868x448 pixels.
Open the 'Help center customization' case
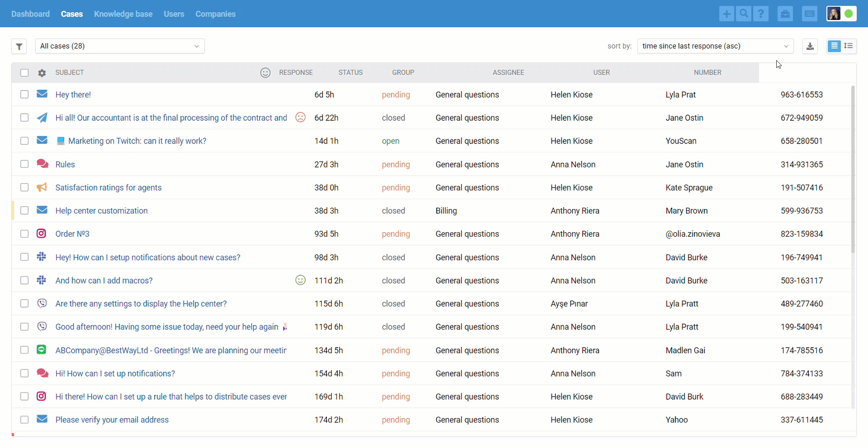101,211
